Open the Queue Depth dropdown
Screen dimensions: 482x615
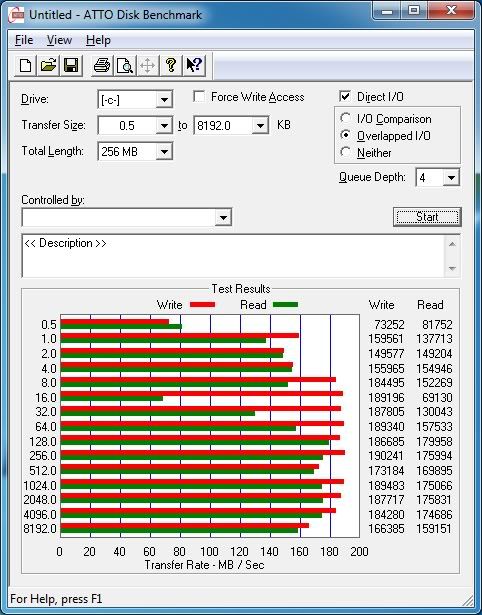(x=451, y=178)
